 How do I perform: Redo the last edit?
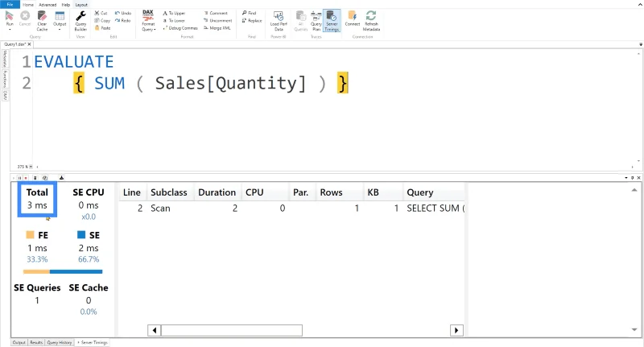pyautogui.click(x=122, y=21)
